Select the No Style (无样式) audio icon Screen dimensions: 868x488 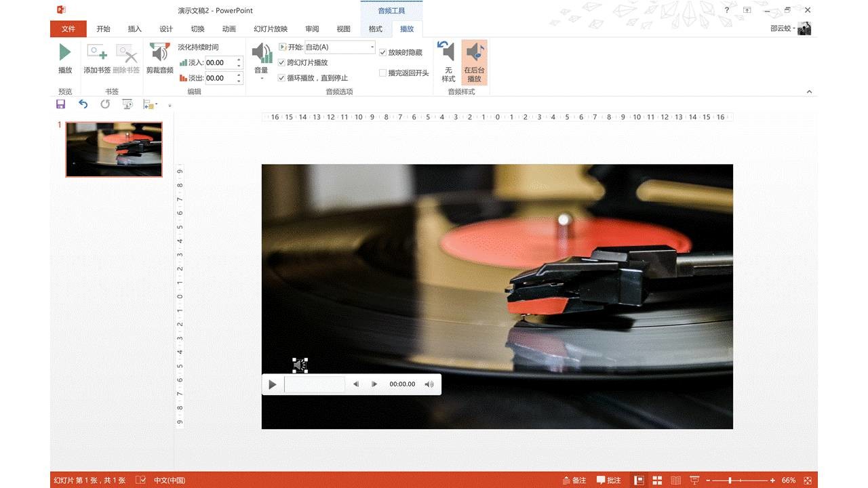448,53
